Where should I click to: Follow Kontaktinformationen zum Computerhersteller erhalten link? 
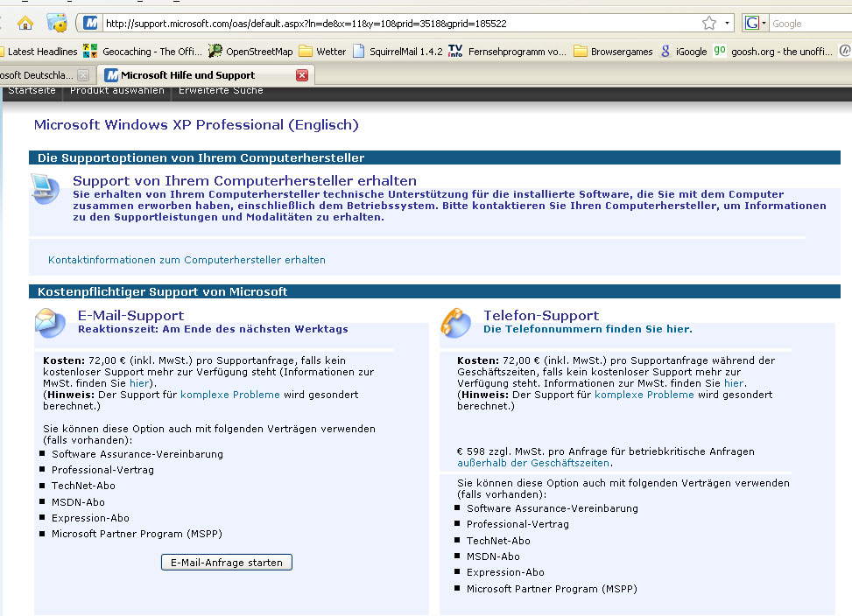tap(187, 260)
